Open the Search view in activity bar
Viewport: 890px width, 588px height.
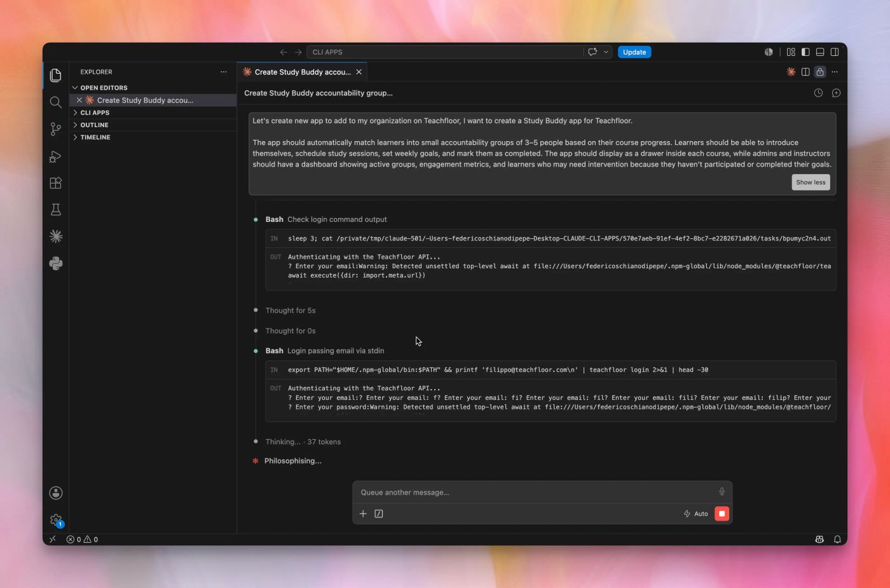click(56, 102)
